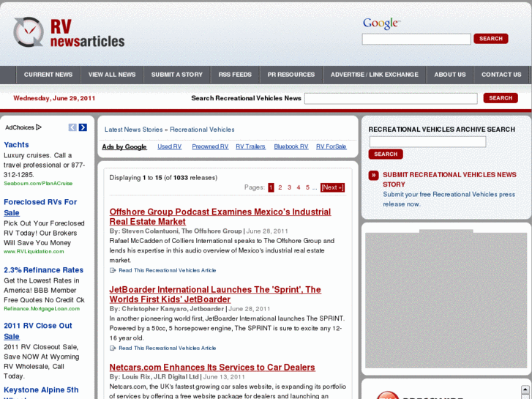The height and width of the screenshot is (399, 532).
Task: Click Submit Recreational Vehicles News Story link
Action: (x=449, y=179)
